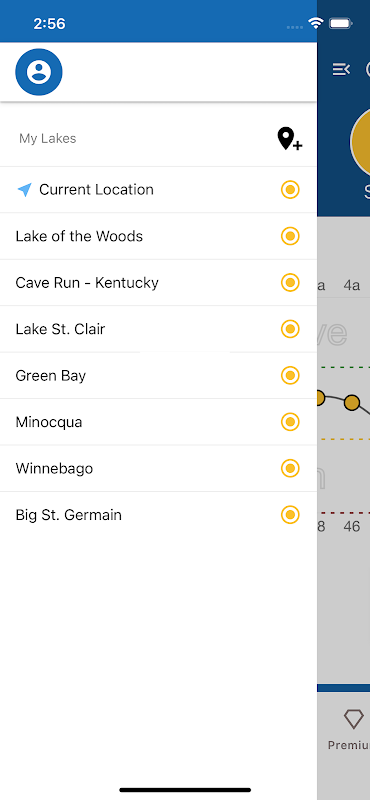The width and height of the screenshot is (370, 800).
Task: Select the Green Bay radio button
Action: tap(290, 376)
